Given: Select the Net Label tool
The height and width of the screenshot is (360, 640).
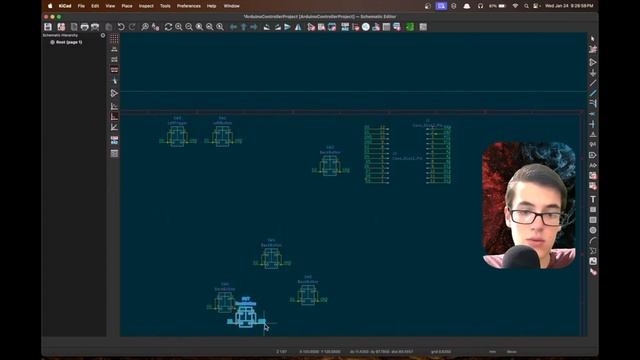Looking at the screenshot, I should point(593,134).
